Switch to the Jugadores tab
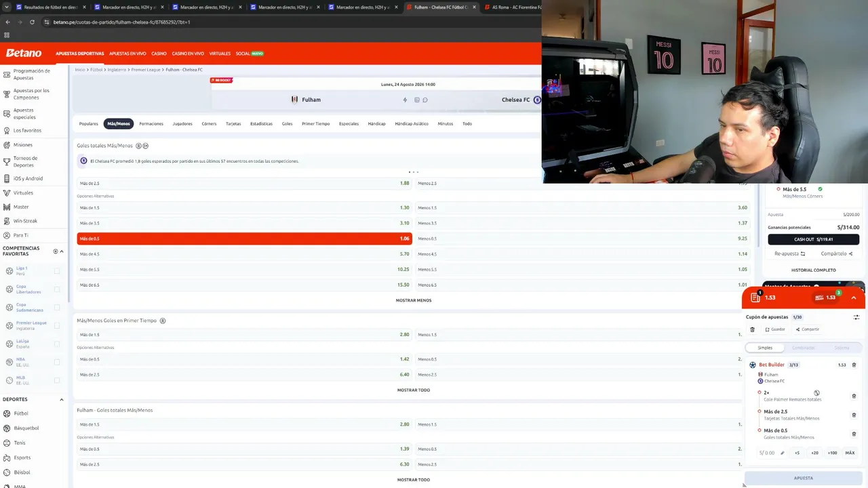Screen dimensions: 868x488 pyautogui.click(x=182, y=123)
